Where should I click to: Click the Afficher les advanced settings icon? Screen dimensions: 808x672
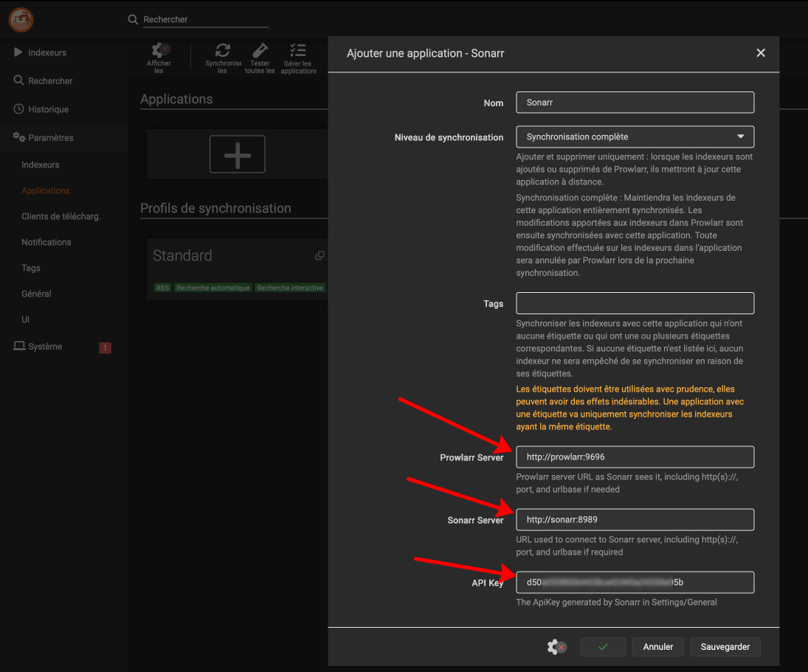pos(159,52)
